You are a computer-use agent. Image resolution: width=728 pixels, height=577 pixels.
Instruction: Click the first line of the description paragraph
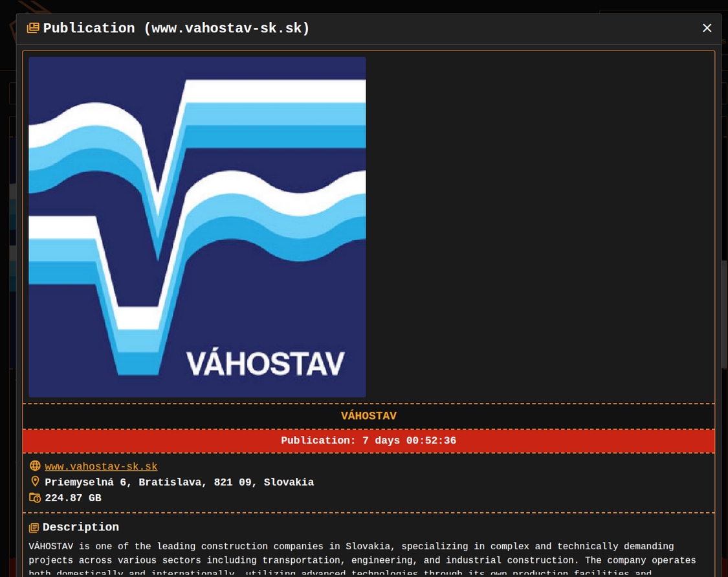[x=351, y=546]
